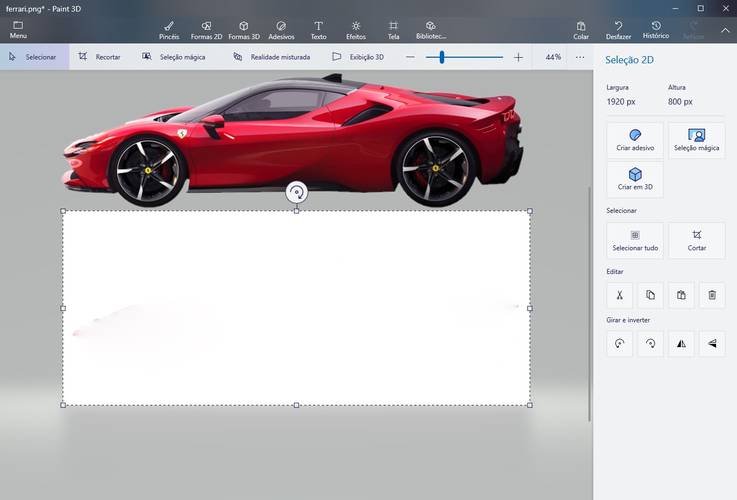Click Criar adesivo in side panel
Screen dimensions: 737x500
pyautogui.click(x=635, y=141)
